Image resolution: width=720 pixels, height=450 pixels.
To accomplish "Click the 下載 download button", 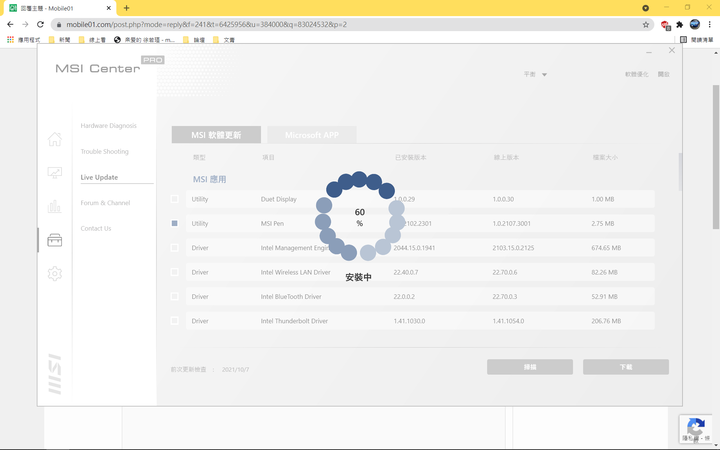I will coord(626,367).
